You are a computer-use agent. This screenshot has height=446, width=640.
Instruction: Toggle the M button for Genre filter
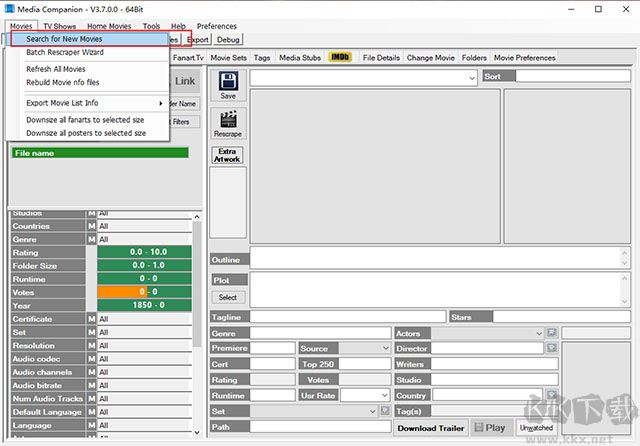click(91, 240)
